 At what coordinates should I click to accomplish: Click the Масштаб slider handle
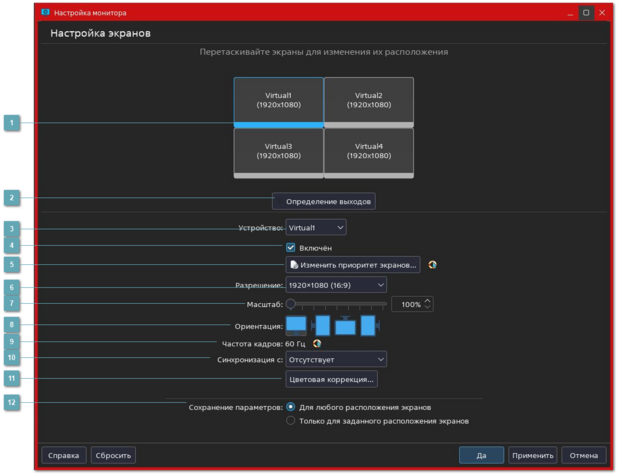291,304
